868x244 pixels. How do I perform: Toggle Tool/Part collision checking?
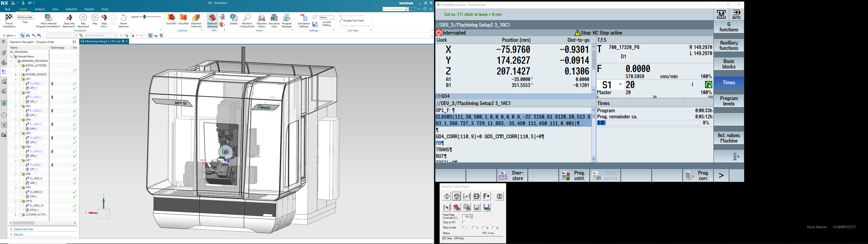click(x=183, y=20)
